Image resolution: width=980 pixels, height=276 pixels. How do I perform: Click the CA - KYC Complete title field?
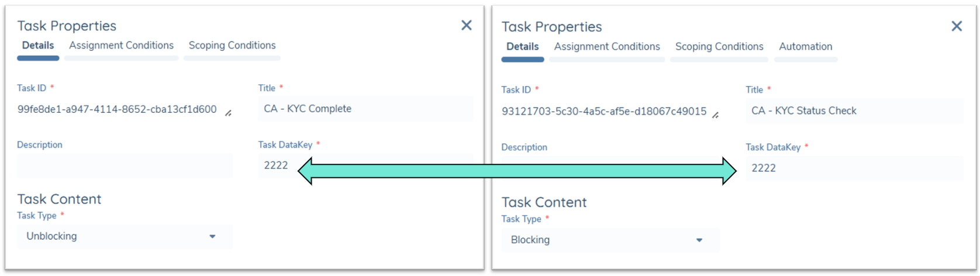pos(365,109)
